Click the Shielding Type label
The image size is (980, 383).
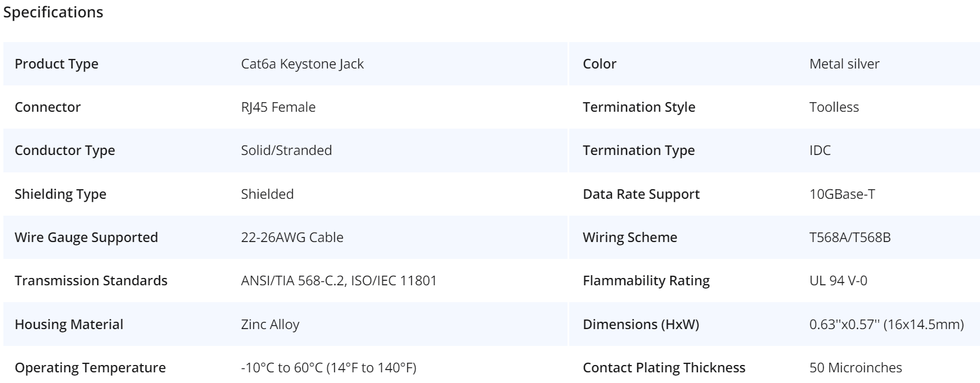(x=60, y=194)
